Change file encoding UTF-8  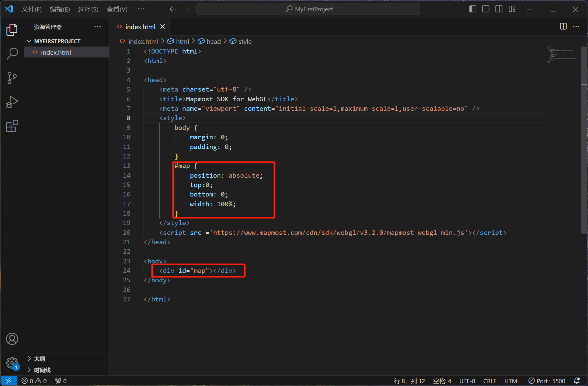467,381
